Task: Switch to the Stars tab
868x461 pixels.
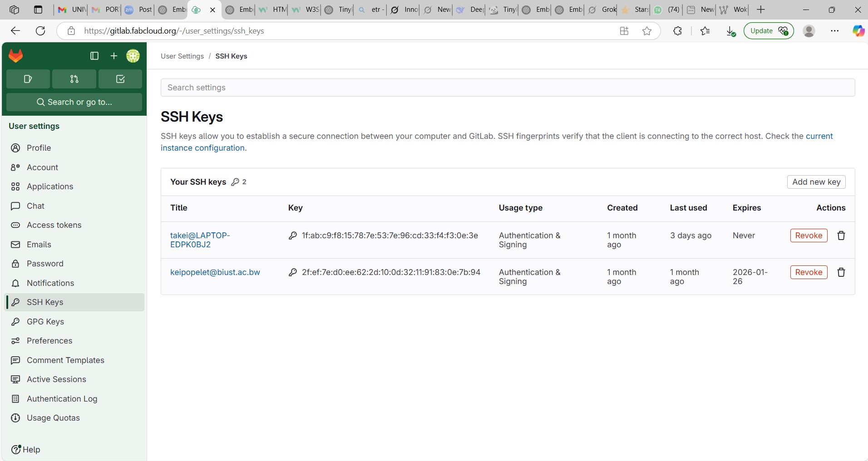Action: click(x=635, y=10)
